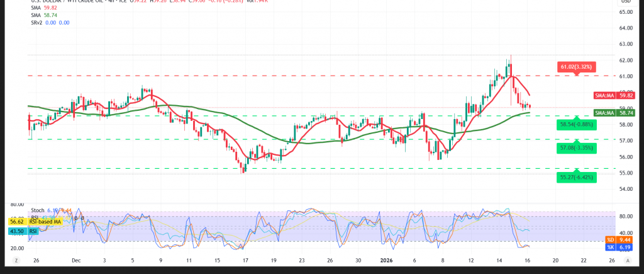Click the green 57.08 (-3.35%) support label

[x=577, y=149]
